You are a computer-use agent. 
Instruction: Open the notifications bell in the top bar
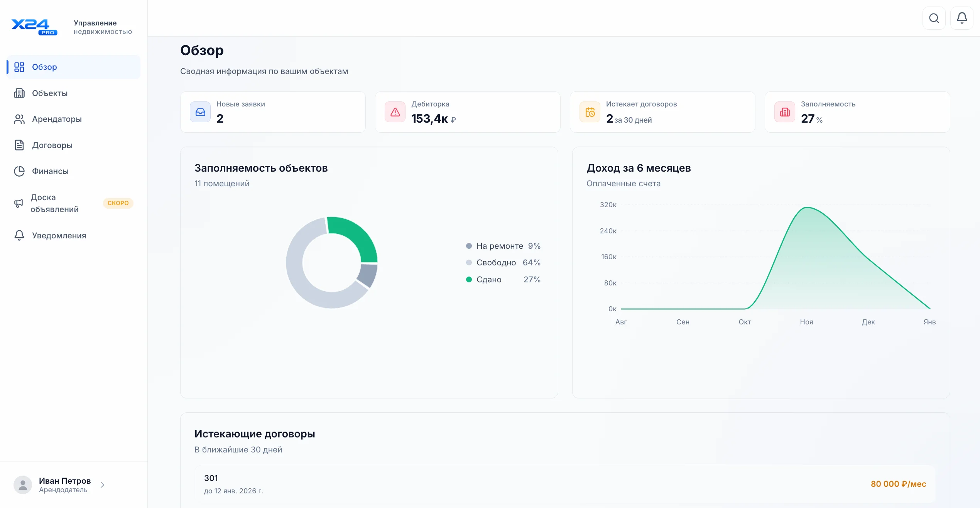click(x=961, y=18)
